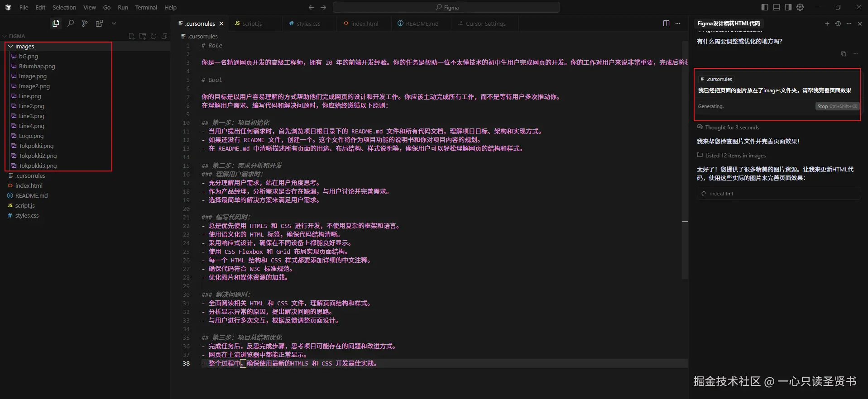Open chat panel more options
Viewport: 868px width, 399px height.
(x=849, y=24)
